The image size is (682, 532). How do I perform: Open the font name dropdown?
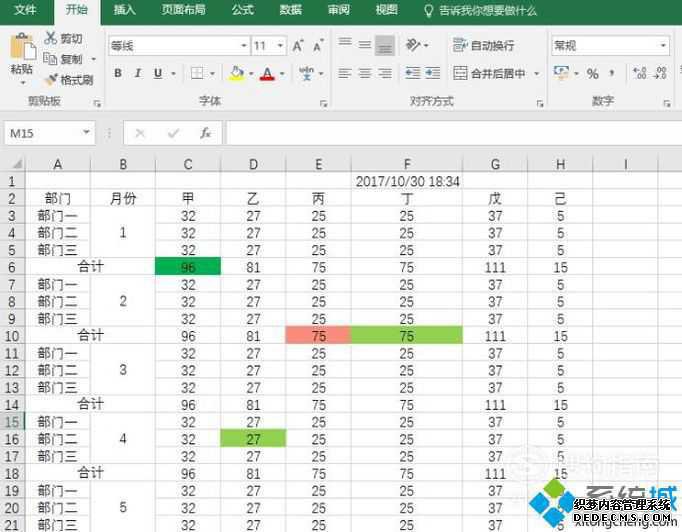pos(244,45)
